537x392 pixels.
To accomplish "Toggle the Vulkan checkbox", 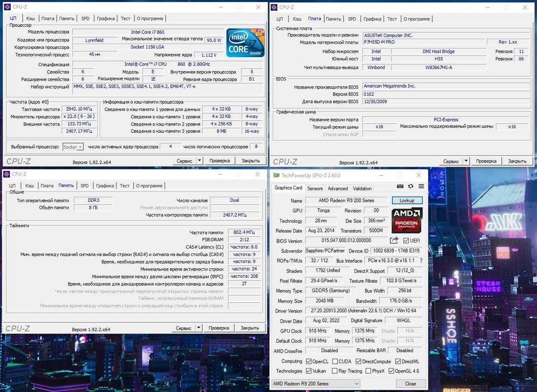I will click(309, 371).
